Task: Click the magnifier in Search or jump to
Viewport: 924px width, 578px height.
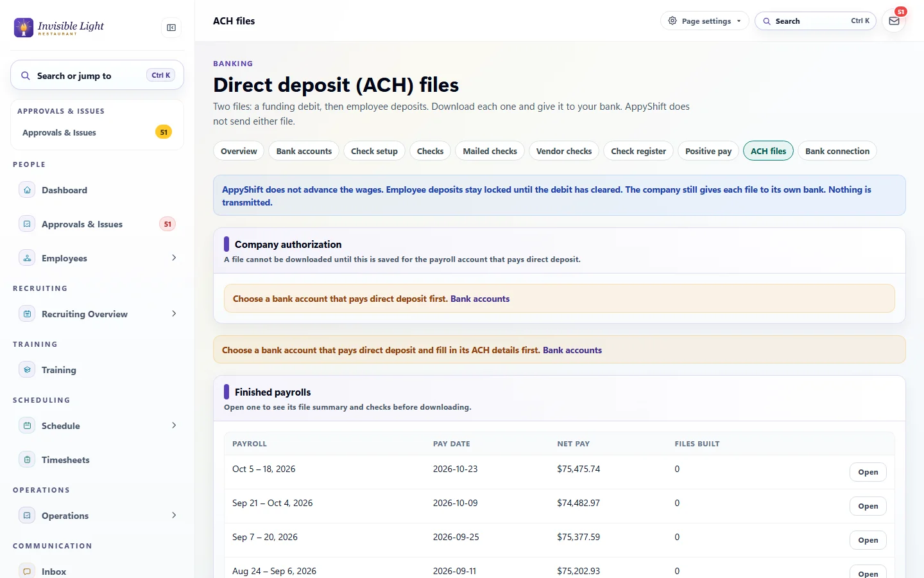Action: click(26, 76)
